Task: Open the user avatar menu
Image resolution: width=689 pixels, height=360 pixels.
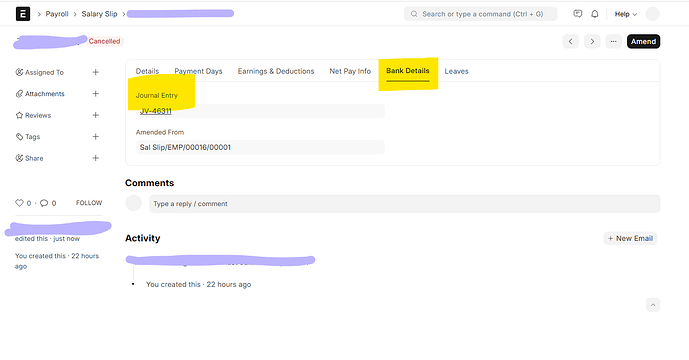Action: [653, 14]
